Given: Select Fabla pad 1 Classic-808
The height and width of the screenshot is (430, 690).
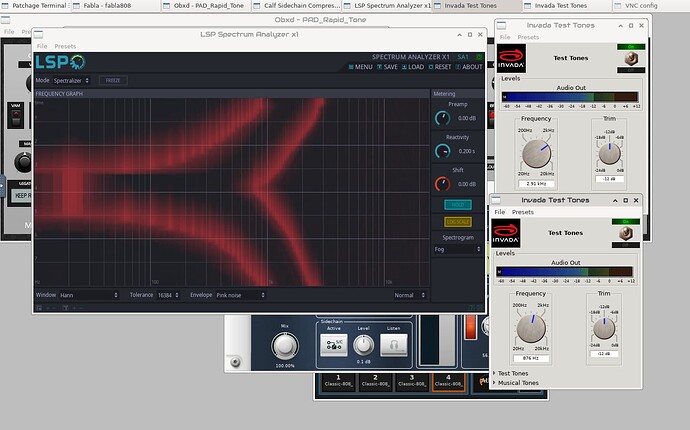Looking at the screenshot, I should 338,381.
